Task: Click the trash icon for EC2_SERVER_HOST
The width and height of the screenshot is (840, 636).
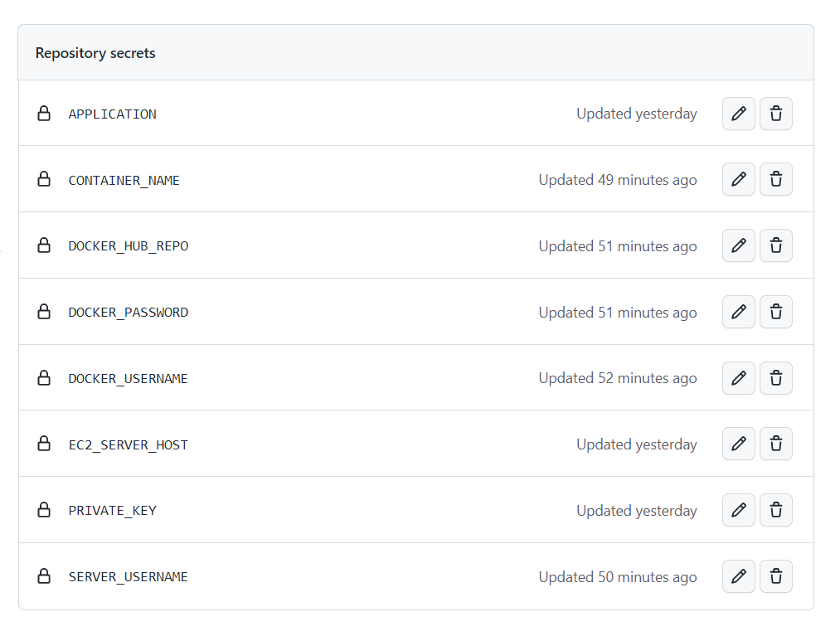Action: [x=775, y=444]
